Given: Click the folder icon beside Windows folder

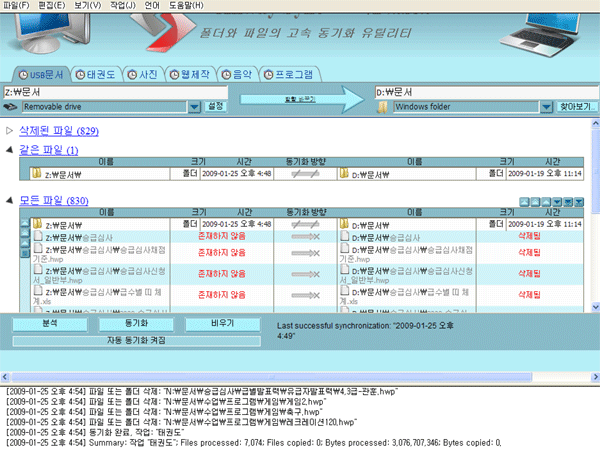Looking at the screenshot, I should [382, 107].
